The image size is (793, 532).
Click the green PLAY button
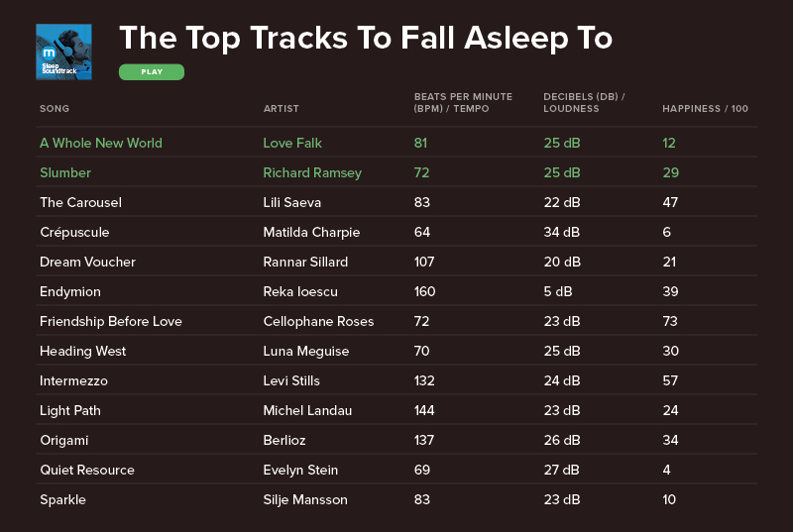click(x=152, y=71)
